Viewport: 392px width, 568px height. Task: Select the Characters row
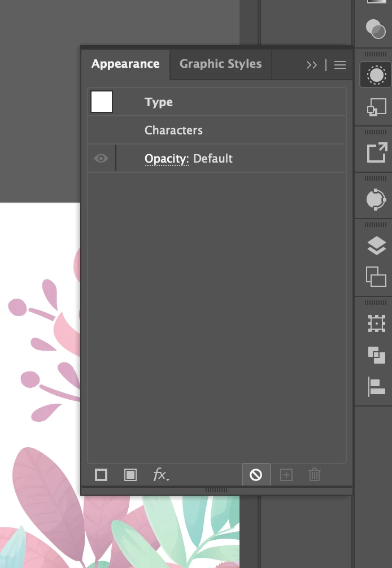coord(217,130)
